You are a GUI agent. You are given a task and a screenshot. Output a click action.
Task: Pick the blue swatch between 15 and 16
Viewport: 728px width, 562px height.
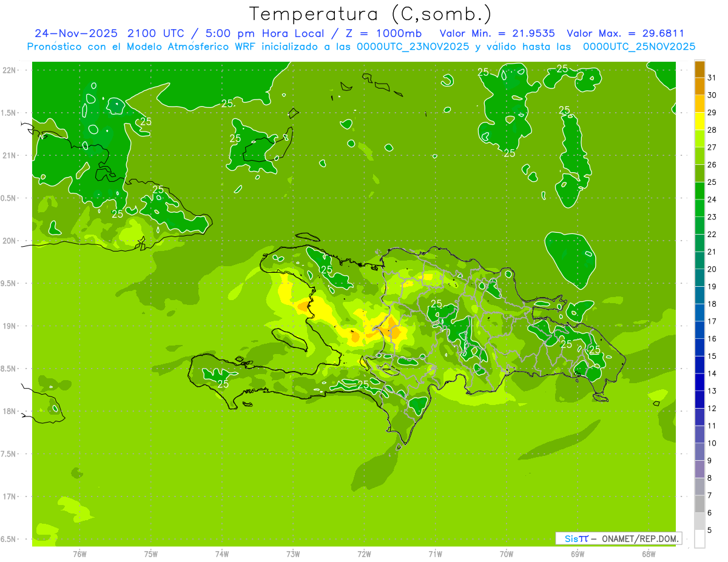point(699,347)
